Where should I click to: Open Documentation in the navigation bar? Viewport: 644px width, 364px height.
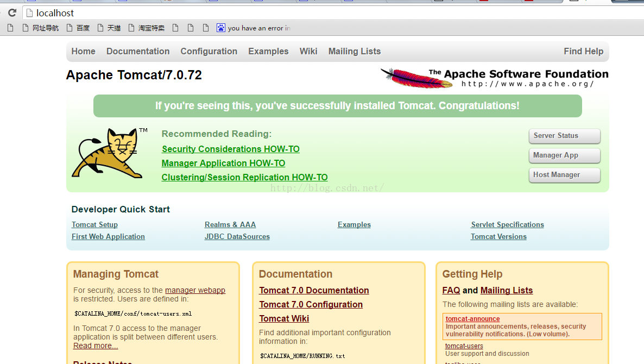(x=138, y=52)
